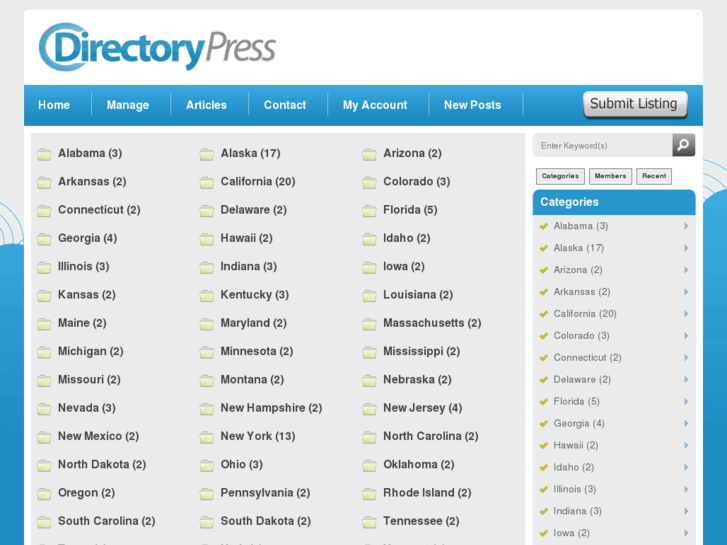The image size is (727, 545).
Task: Click the checkmark icon beside sidebar California (20)
Action: coord(544,314)
